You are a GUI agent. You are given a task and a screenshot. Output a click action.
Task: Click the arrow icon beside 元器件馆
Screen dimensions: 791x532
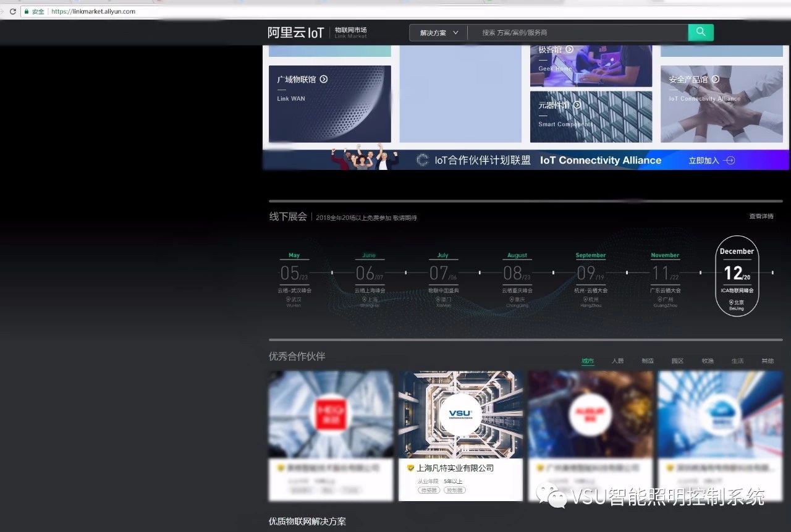pyautogui.click(x=577, y=105)
